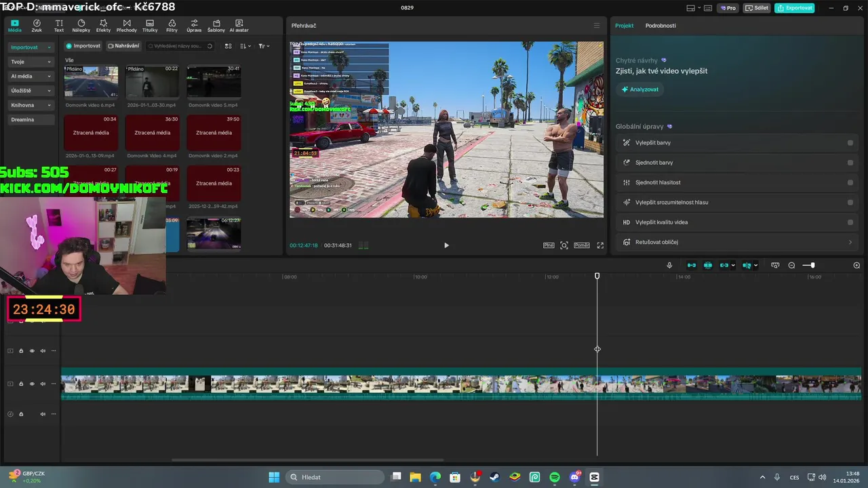Select the Domovnik video 6.mp4 thumbnail
The image size is (868, 488).
pyautogui.click(x=91, y=81)
